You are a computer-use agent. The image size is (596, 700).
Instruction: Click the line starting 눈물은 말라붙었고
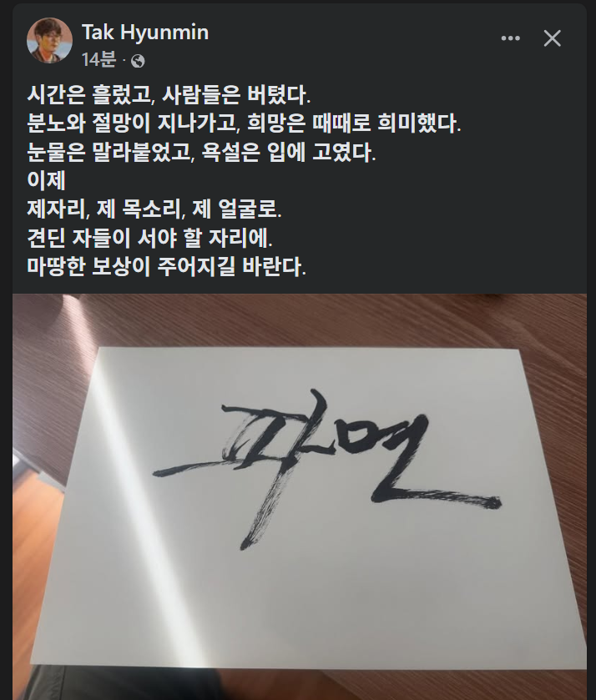201,152
